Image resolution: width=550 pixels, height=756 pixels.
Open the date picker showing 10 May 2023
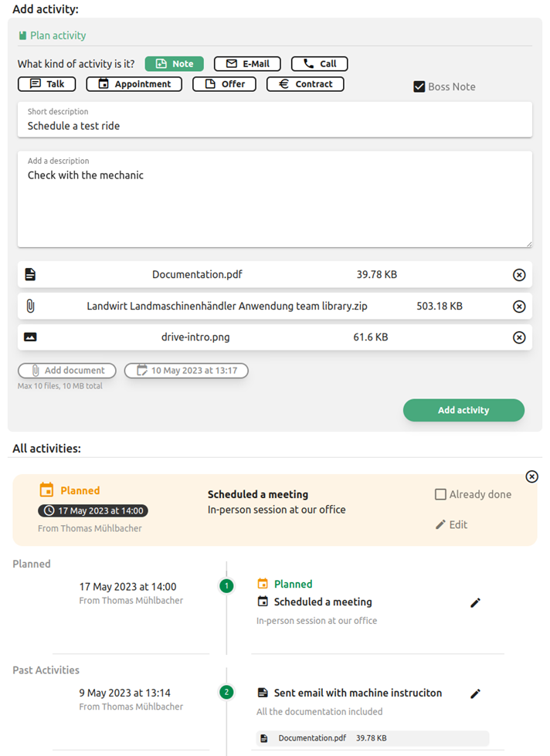[x=186, y=371]
